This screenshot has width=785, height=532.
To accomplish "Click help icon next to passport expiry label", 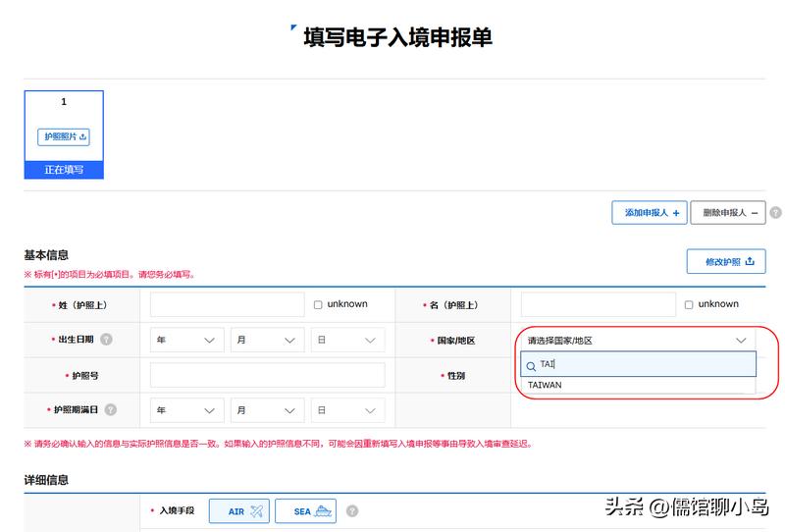I will click(111, 409).
